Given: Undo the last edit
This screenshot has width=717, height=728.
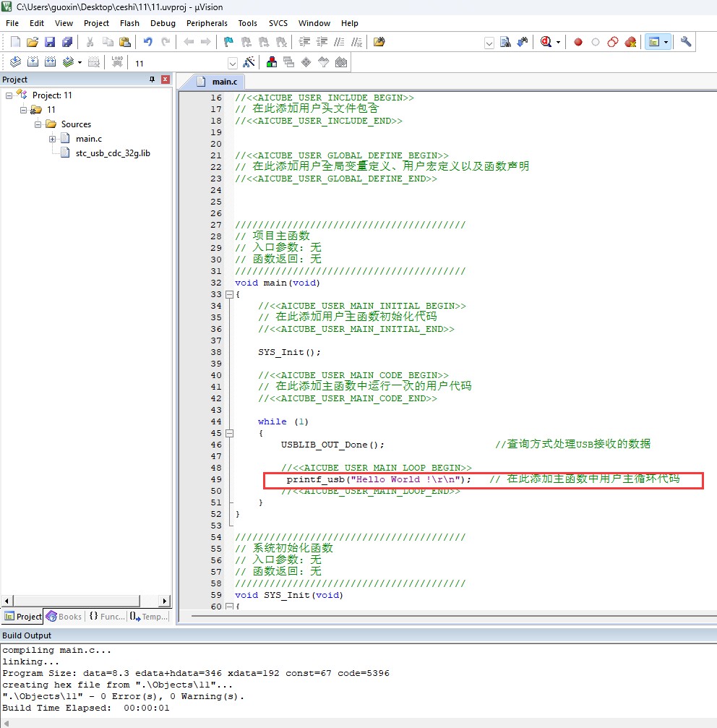Looking at the screenshot, I should click(x=148, y=42).
